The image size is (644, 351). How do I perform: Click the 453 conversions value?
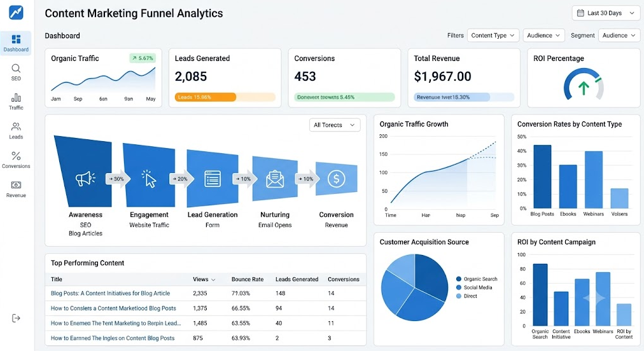tap(305, 76)
